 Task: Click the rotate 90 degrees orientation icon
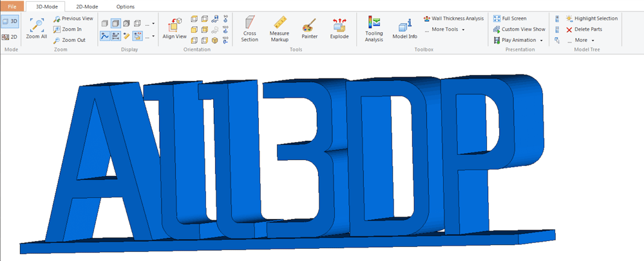(x=225, y=19)
